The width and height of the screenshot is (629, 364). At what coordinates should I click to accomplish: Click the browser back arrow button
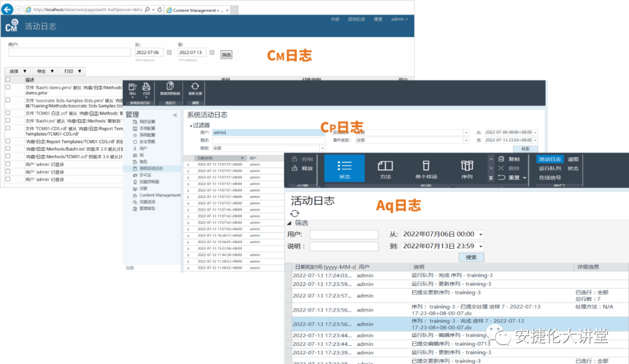coord(8,9)
